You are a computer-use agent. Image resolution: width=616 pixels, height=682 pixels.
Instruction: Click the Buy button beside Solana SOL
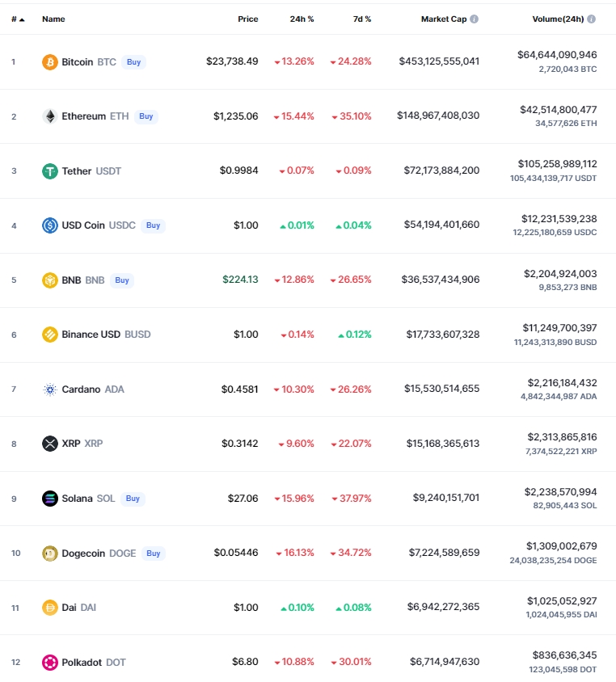133,499
